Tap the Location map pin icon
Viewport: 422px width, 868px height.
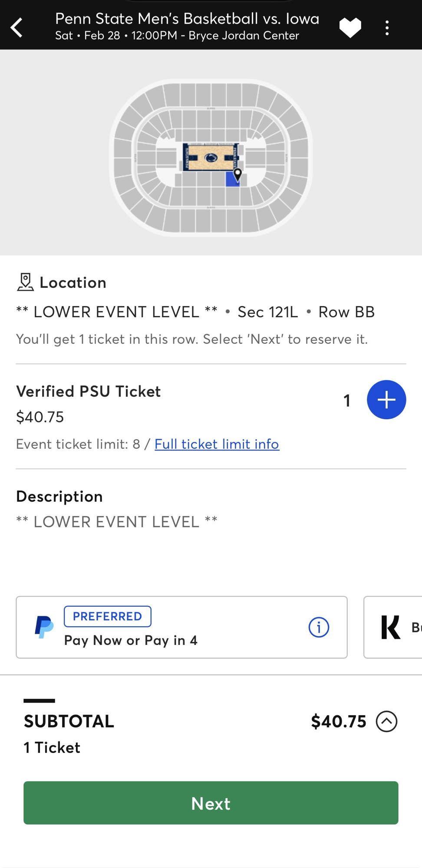pos(26,282)
